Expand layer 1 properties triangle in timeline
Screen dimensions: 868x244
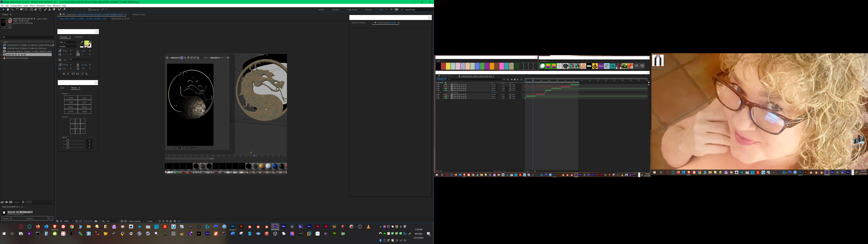click(x=444, y=85)
